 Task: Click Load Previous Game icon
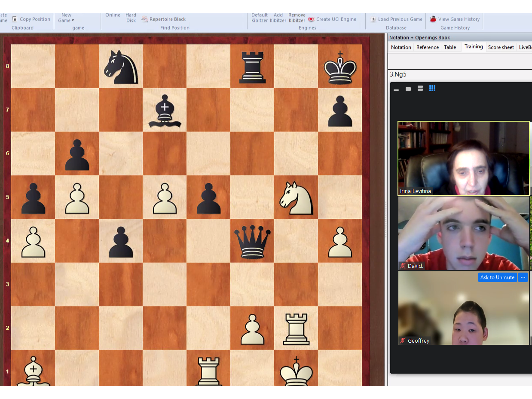[x=373, y=19]
